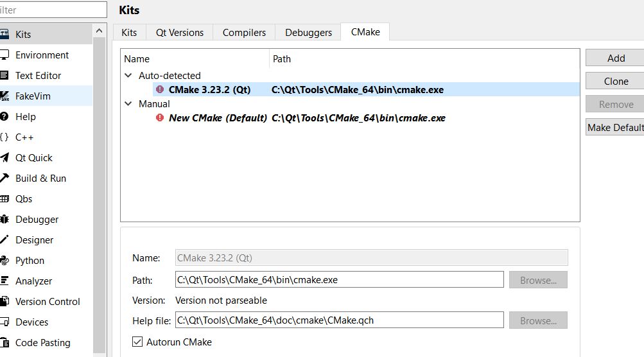Screen dimensions: 644x357
Task: Open the Code Pasting clipboard icon
Action: click(x=4, y=342)
